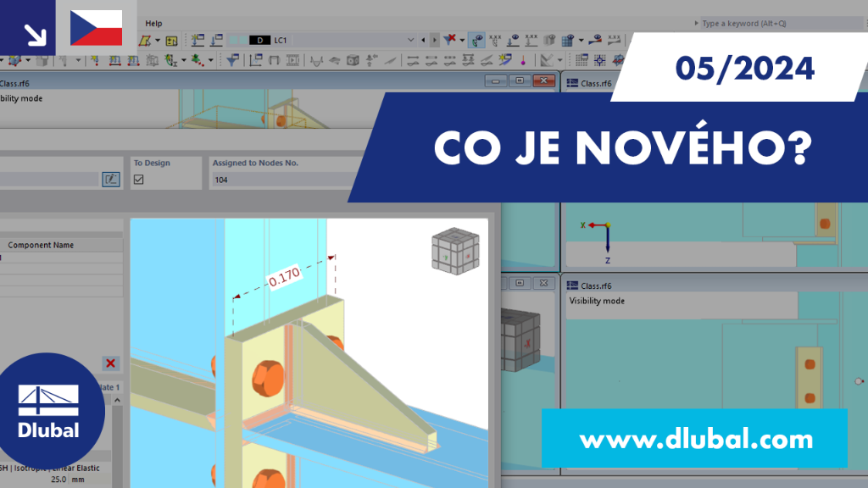Uncheck the To Design checkbox

coord(138,180)
